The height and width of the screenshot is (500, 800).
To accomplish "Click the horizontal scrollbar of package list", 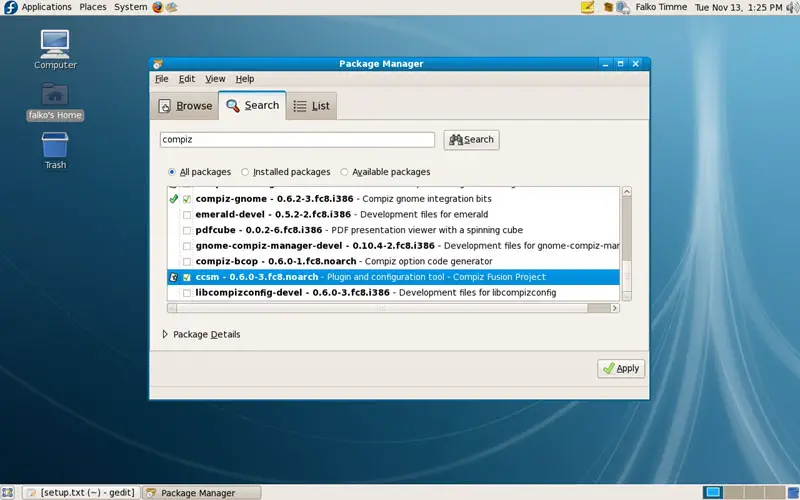I will coord(393,308).
